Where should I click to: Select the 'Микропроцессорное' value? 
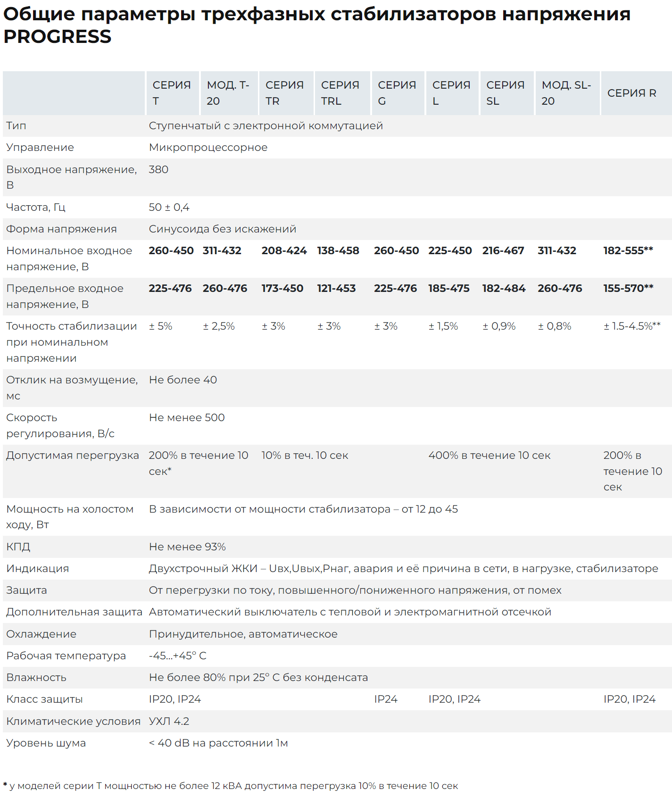tap(208, 148)
